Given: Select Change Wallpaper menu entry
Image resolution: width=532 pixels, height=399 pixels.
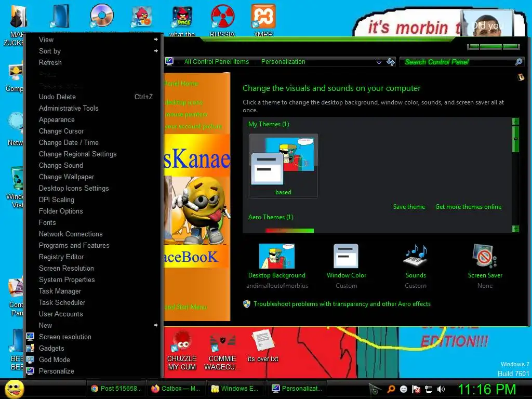Looking at the screenshot, I should tap(94, 177).
